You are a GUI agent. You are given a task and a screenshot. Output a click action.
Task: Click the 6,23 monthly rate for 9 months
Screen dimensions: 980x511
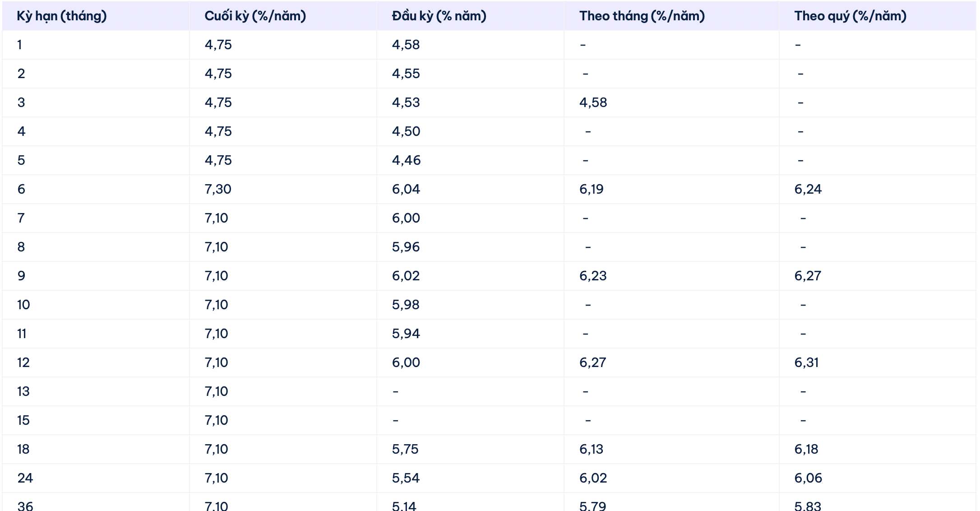click(x=593, y=276)
